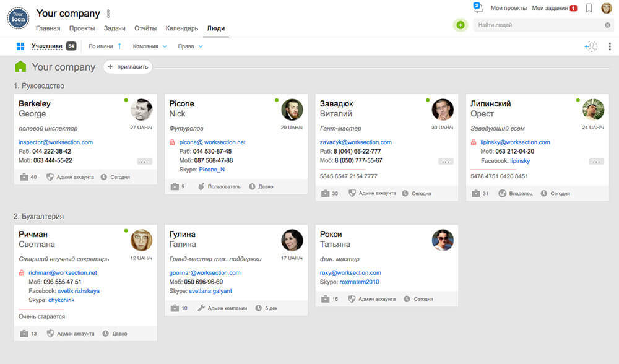Click the 1. Руководство group heading

(39, 85)
